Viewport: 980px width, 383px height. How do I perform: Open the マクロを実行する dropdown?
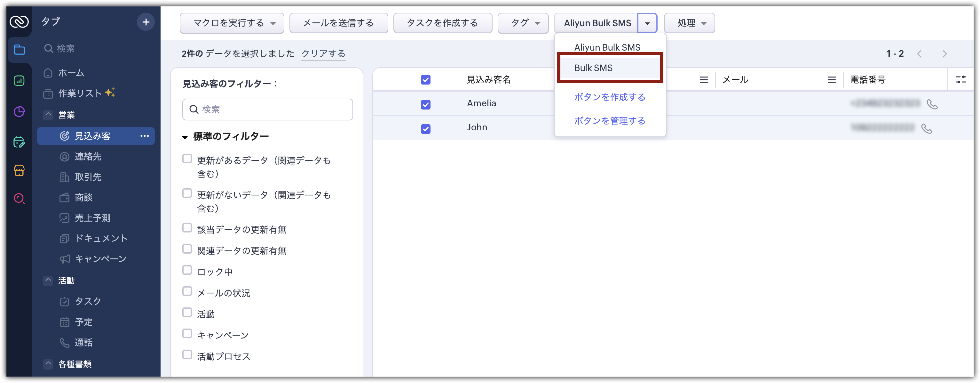[232, 23]
